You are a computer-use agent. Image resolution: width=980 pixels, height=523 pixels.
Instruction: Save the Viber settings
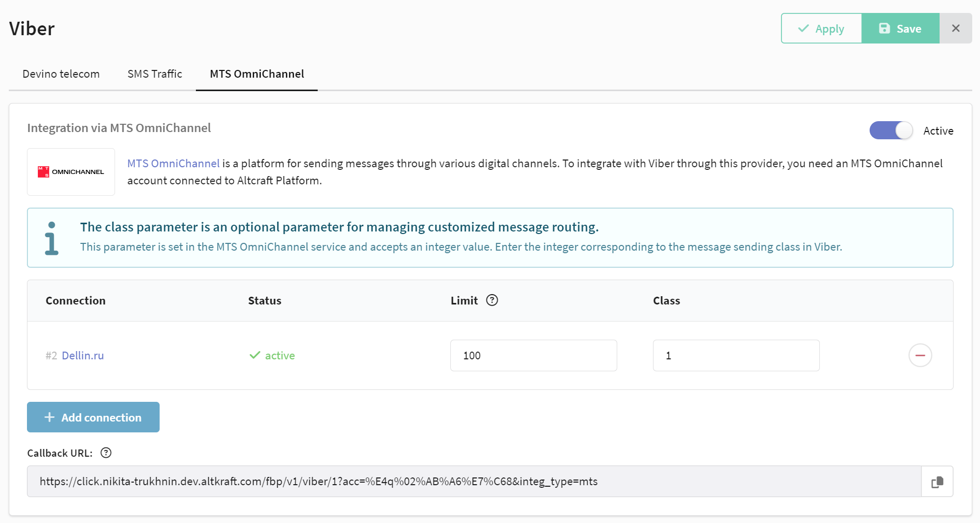point(900,28)
